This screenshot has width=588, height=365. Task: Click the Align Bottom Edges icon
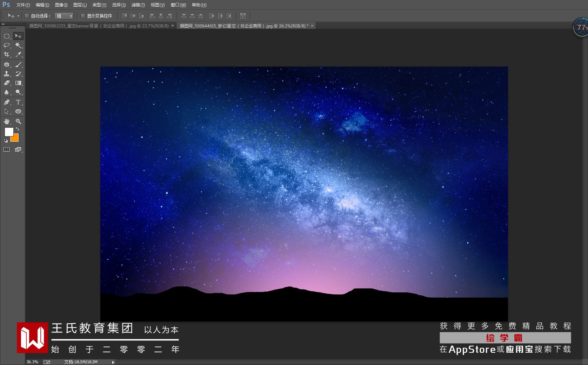click(x=141, y=16)
